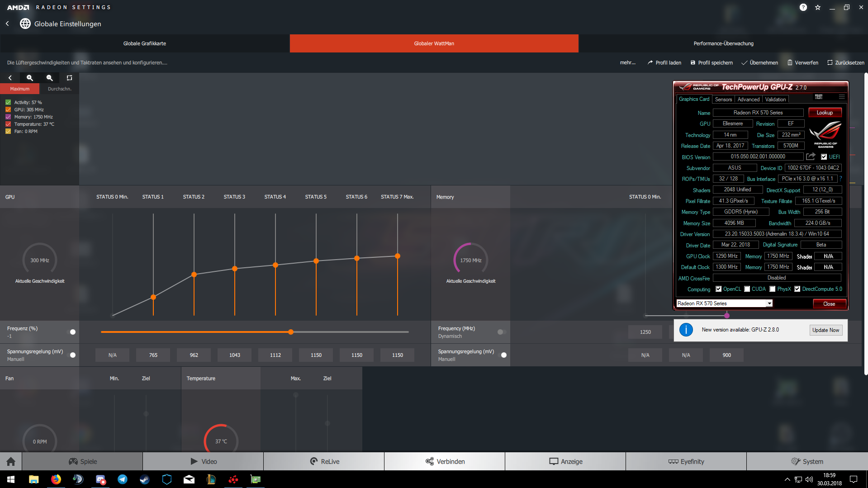Click Update Now for GPU-Z
868x488 pixels.
(x=825, y=330)
